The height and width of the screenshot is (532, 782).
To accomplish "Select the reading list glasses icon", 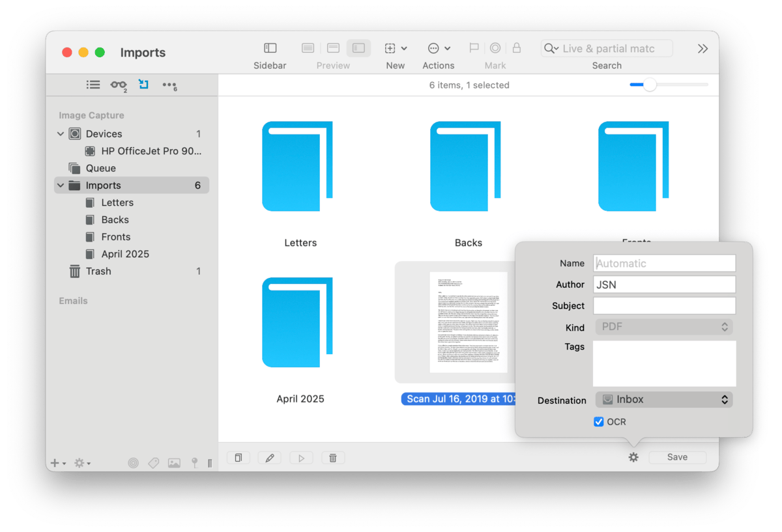I will (x=118, y=85).
